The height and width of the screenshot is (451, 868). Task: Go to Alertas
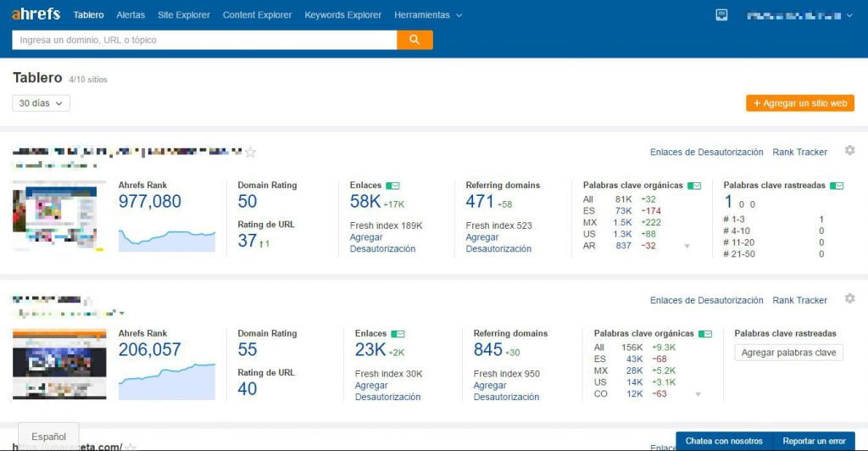pos(131,15)
